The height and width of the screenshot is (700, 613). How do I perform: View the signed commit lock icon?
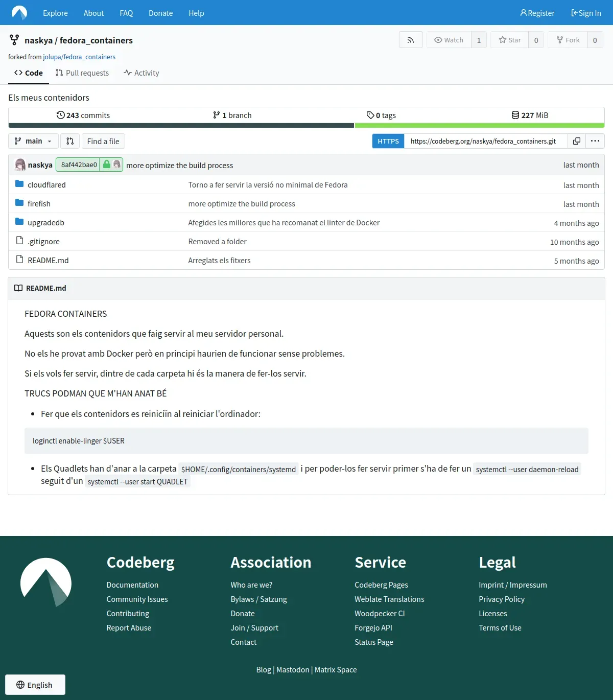[107, 165]
